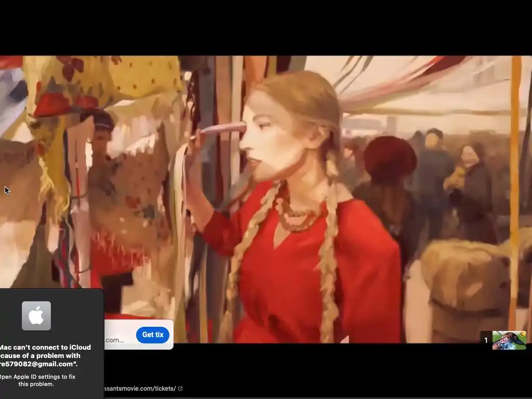Screen dimensions: 532x399
Task: Click the truncated '.com...' text beside Get tix
Action: [x=114, y=340]
